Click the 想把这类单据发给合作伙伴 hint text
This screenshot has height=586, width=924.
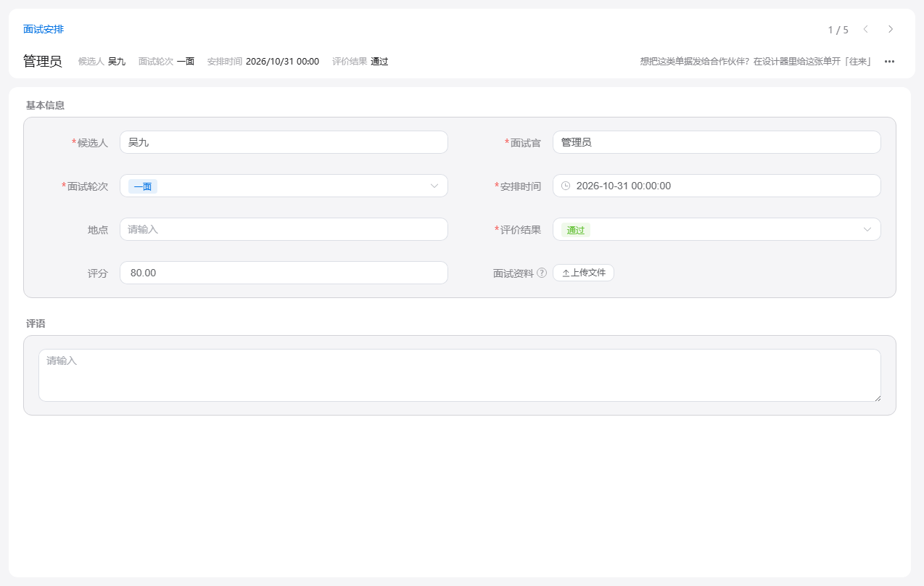756,62
